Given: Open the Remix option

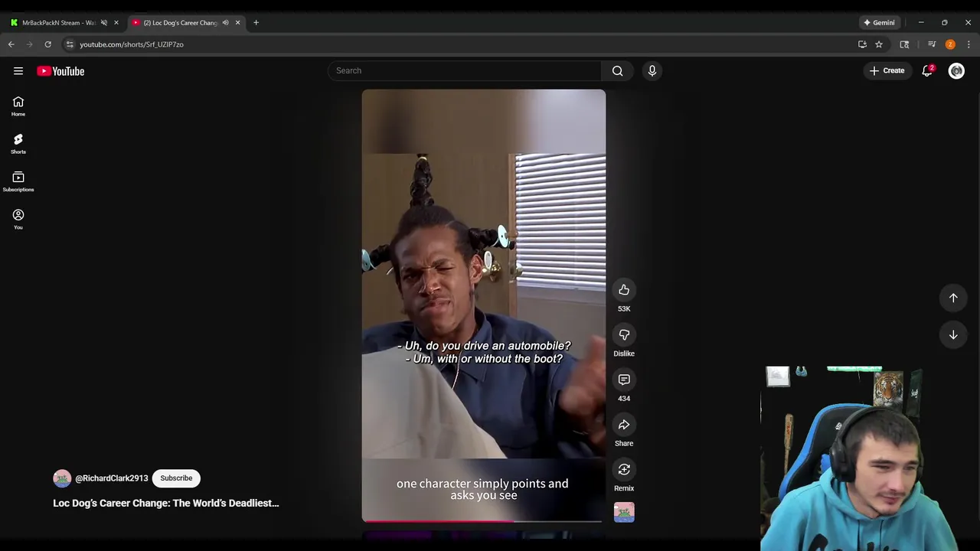Looking at the screenshot, I should 624,469.
